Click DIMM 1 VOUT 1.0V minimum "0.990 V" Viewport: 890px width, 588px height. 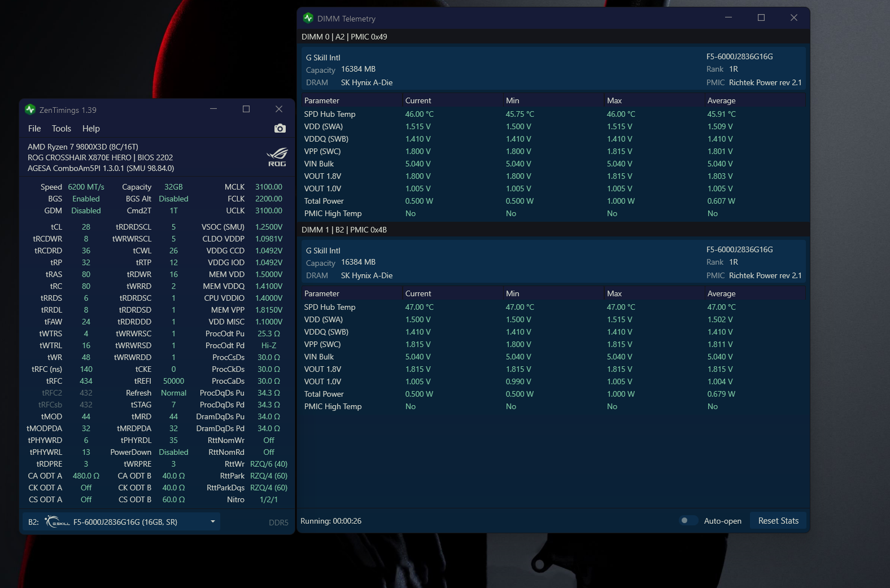[x=518, y=381]
